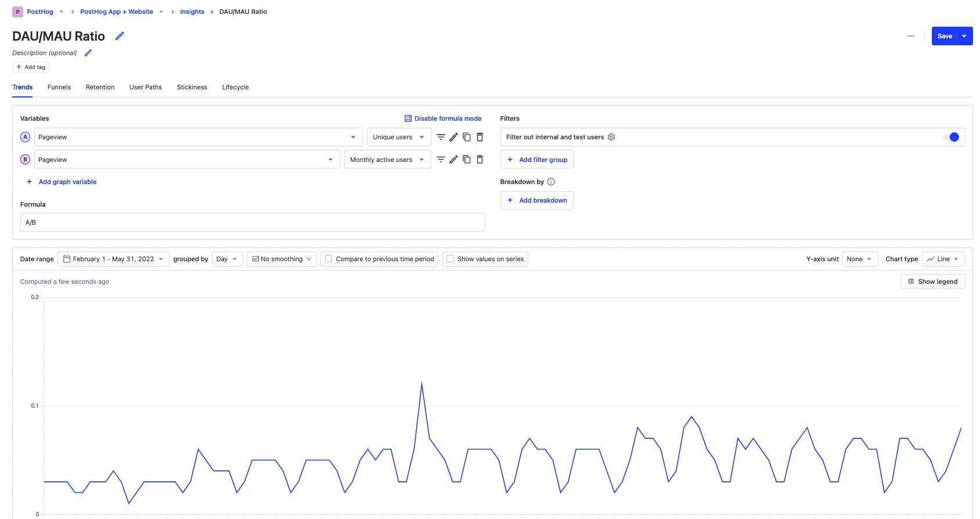Click Add filter group button

click(x=537, y=160)
